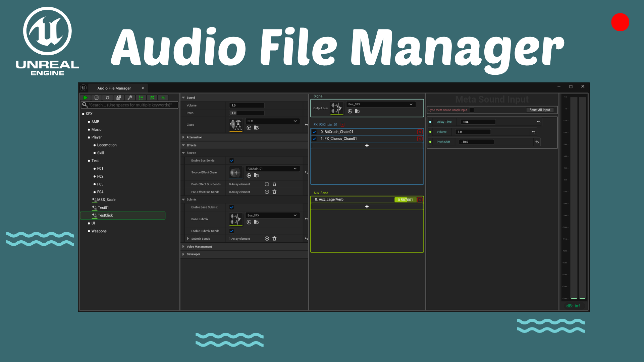Screen dimensions: 644x362
Task: Use selected asset arrow under Output Bus
Action: tap(350, 111)
